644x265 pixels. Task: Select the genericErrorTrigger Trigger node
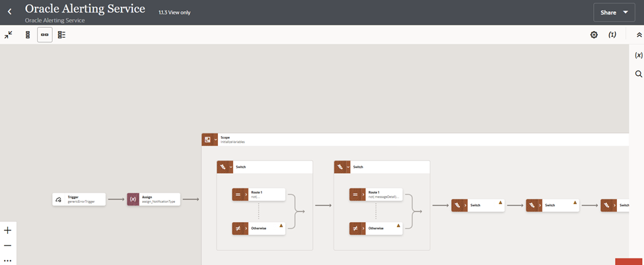click(79, 200)
